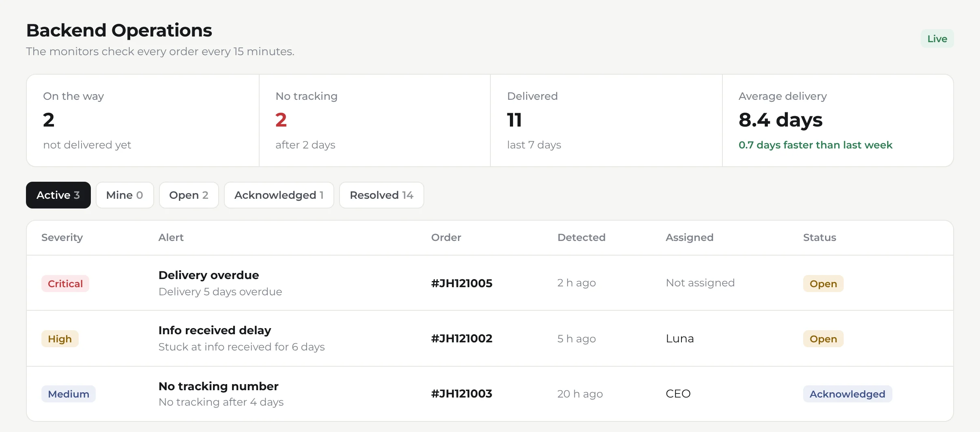Click '20 h ago' detected time

tap(580, 393)
